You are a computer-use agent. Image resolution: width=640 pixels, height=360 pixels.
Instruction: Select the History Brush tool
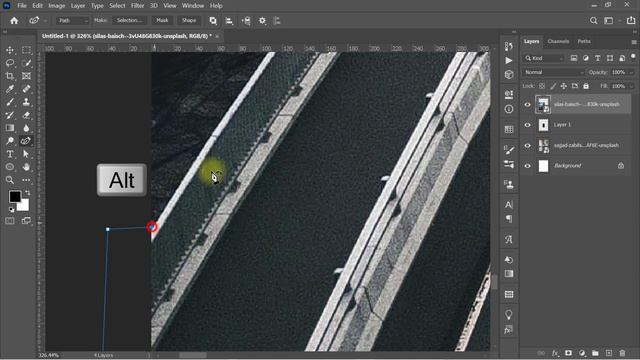coord(10,115)
